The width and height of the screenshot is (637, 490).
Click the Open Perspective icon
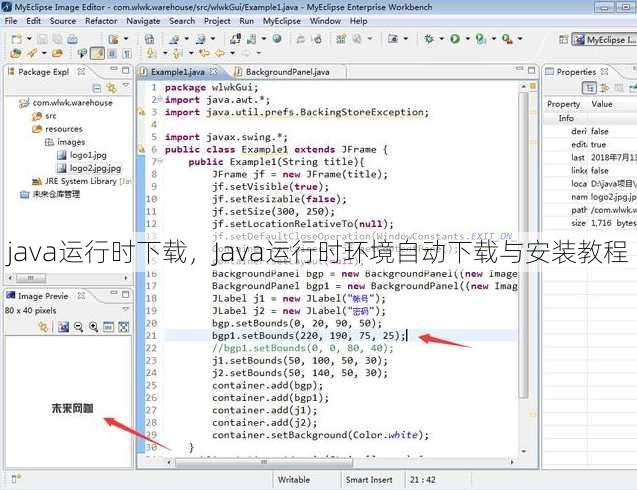click(x=563, y=39)
